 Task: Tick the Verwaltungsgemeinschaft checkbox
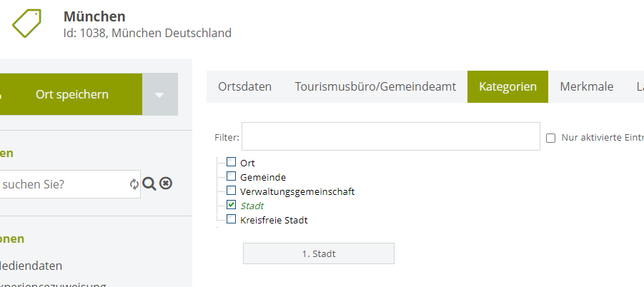click(232, 190)
